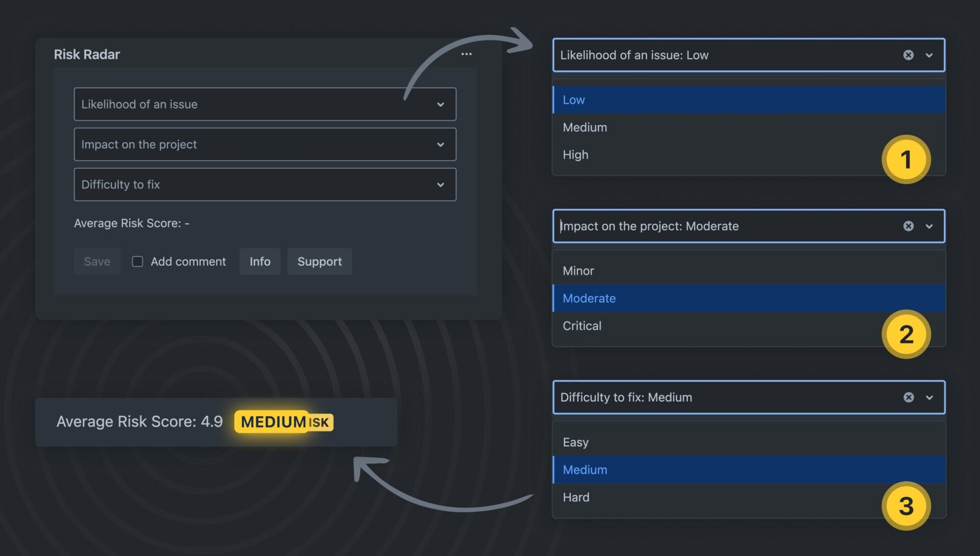This screenshot has height=556, width=980.
Task: Enable the Add comment checkbox
Action: click(x=137, y=262)
